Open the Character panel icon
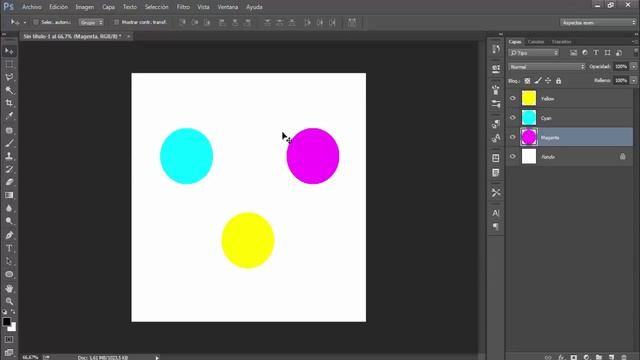 point(496,213)
